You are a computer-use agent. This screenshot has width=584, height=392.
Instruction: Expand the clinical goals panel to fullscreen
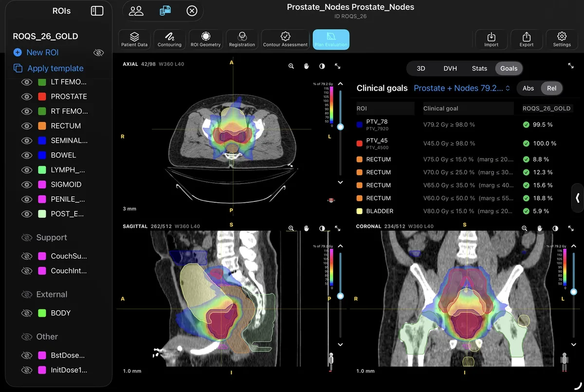point(571,65)
